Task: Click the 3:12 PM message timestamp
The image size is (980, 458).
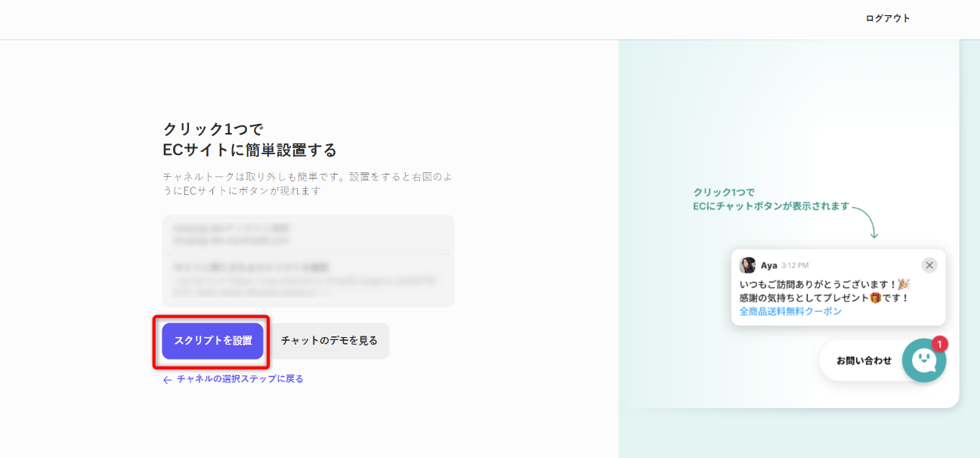Action: (x=795, y=266)
